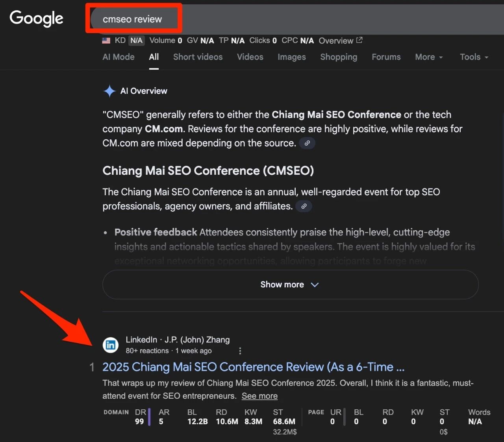Click the LinkedIn favicon on the first result

[111, 345]
